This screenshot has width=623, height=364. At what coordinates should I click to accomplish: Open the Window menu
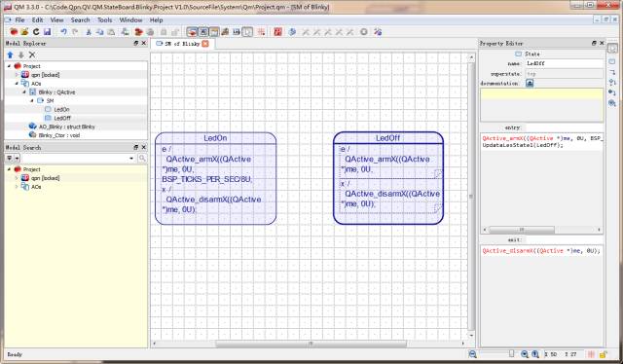coord(130,19)
